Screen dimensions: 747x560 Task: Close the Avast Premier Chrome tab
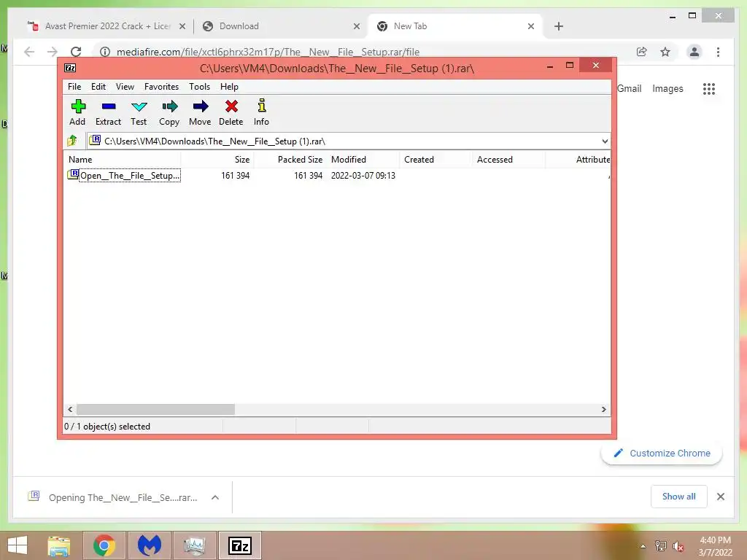(x=182, y=27)
